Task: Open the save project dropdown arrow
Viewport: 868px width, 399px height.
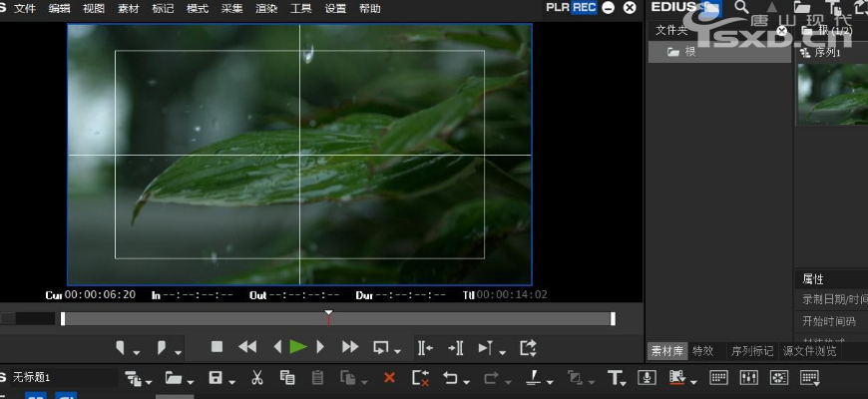Action: pyautogui.click(x=231, y=381)
